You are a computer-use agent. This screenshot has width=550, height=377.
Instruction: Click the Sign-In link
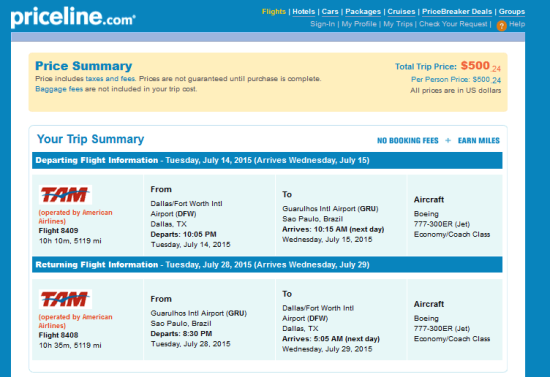pyautogui.click(x=322, y=24)
